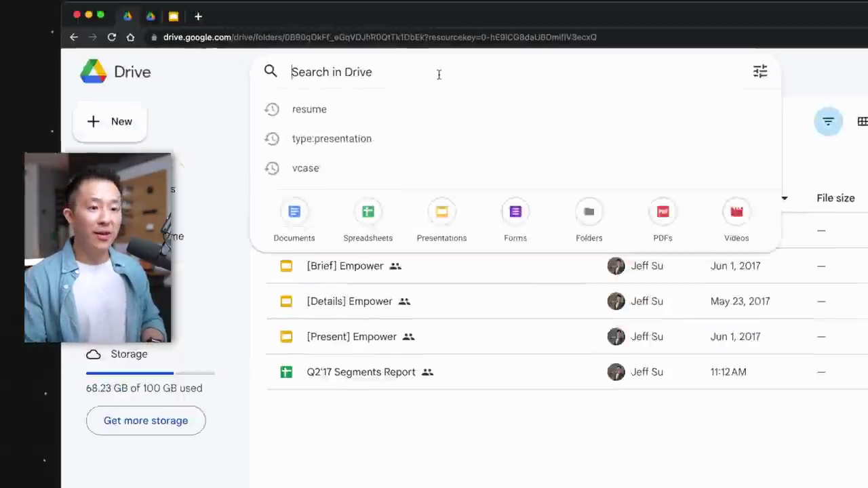Click Jeff Su avatar in 'Q2'17 Segments Report' row
868x488 pixels.
[x=616, y=372]
